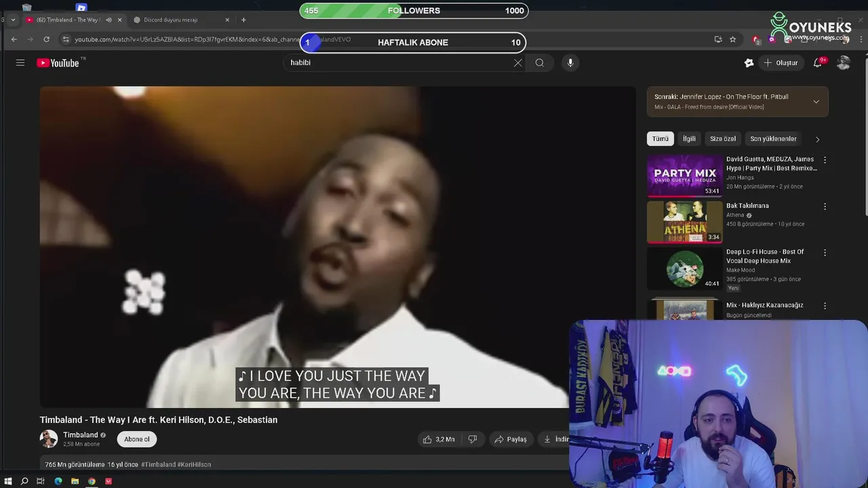The image size is (868, 488).
Task: Share the video via Paylaş
Action: [x=511, y=439]
